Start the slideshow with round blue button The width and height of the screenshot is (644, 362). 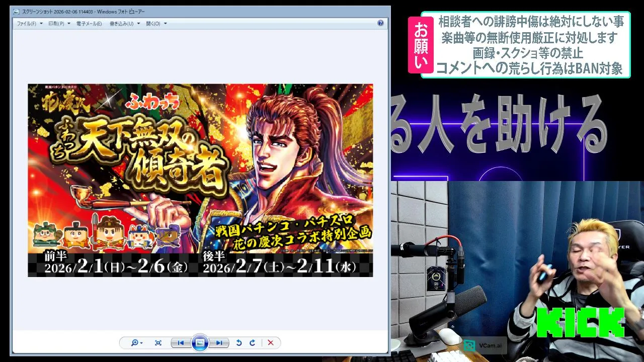[x=200, y=343]
